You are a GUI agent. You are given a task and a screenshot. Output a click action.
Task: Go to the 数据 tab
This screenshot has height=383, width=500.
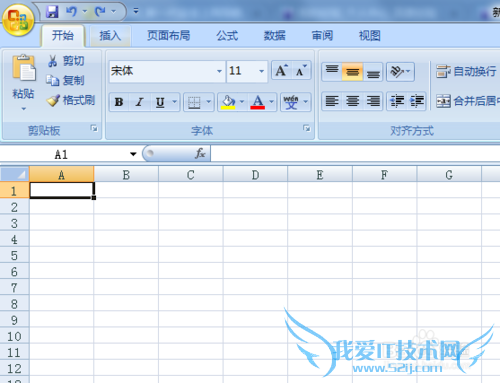(275, 35)
